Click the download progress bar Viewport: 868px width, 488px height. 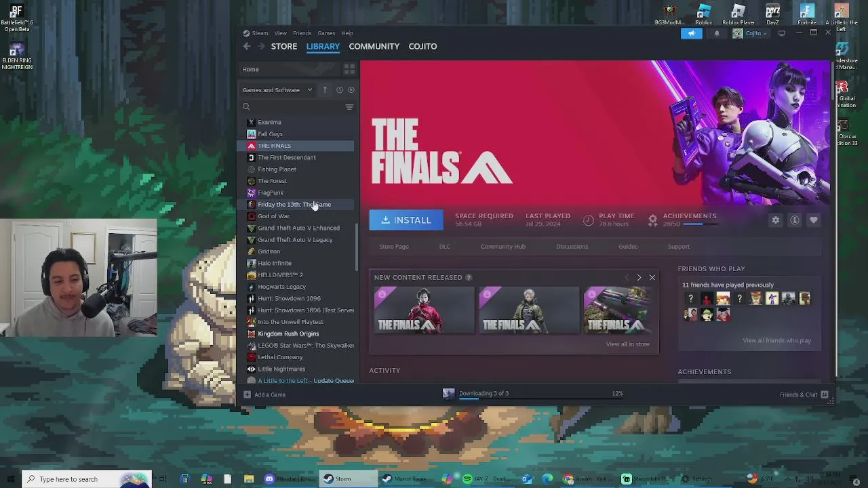[540, 400]
